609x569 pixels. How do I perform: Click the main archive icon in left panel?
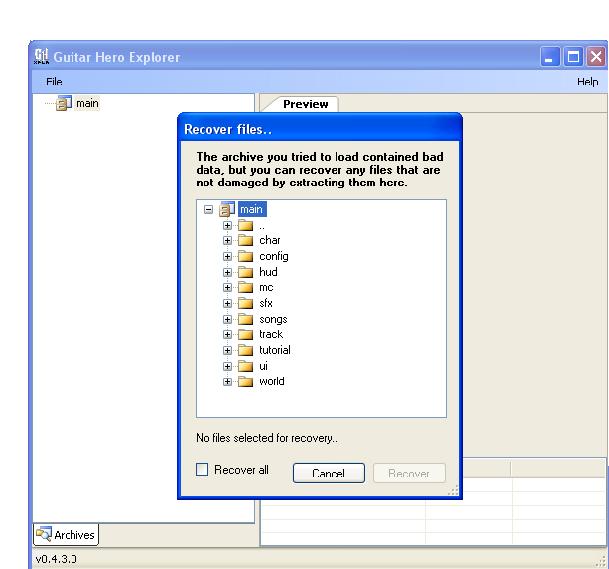click(64, 103)
